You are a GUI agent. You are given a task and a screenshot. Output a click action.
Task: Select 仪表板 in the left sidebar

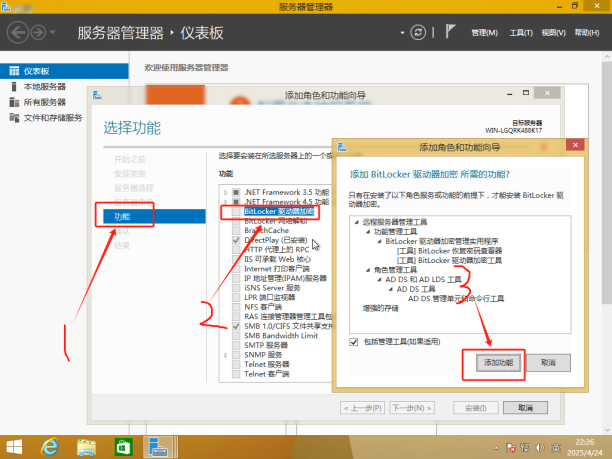point(64,71)
